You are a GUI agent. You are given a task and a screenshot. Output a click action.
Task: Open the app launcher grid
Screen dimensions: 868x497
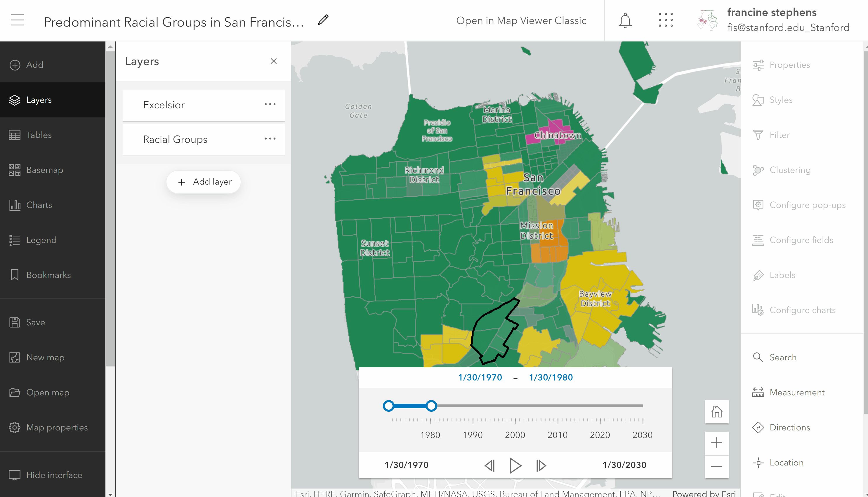(666, 20)
